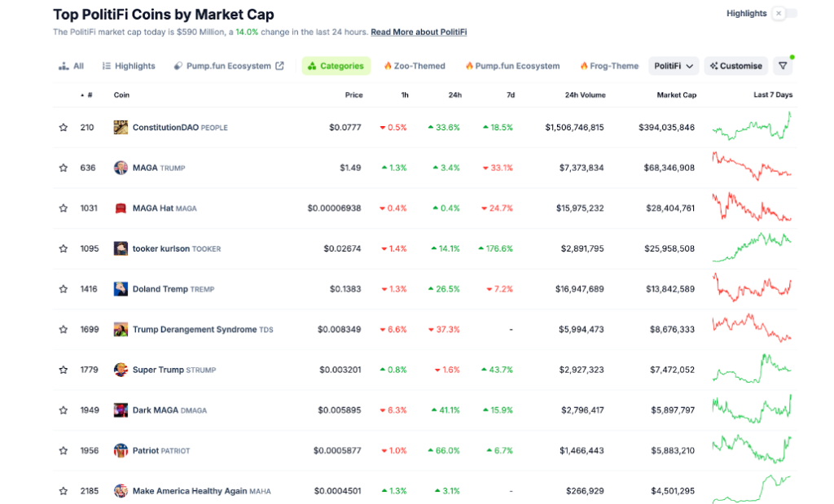
Task: Click Super Trump coin logo
Action: click(x=121, y=370)
